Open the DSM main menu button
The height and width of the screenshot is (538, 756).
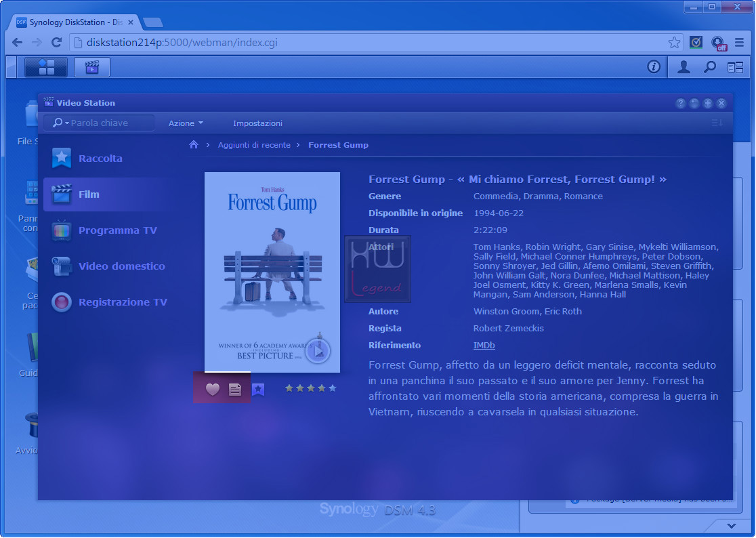(46, 67)
